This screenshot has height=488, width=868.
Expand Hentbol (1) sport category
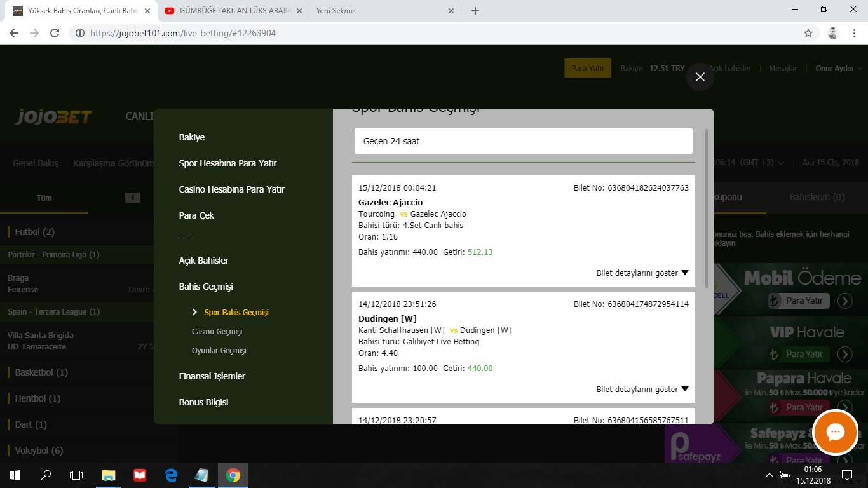(37, 398)
